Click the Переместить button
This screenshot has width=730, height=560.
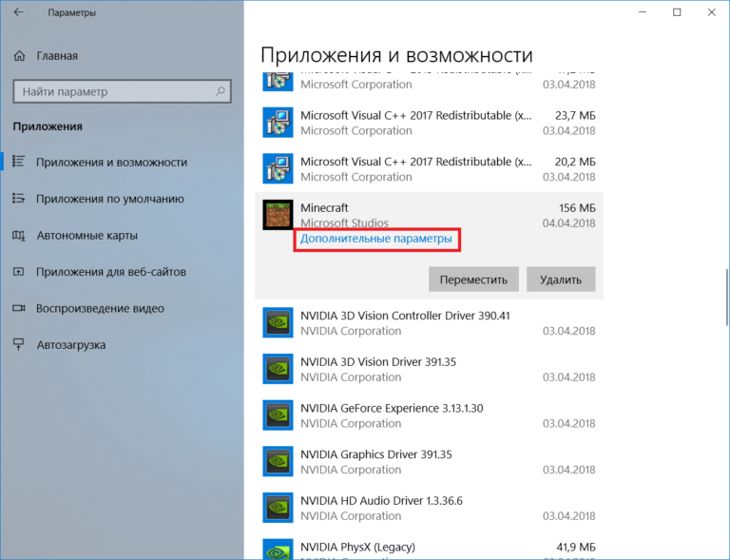pyautogui.click(x=473, y=280)
